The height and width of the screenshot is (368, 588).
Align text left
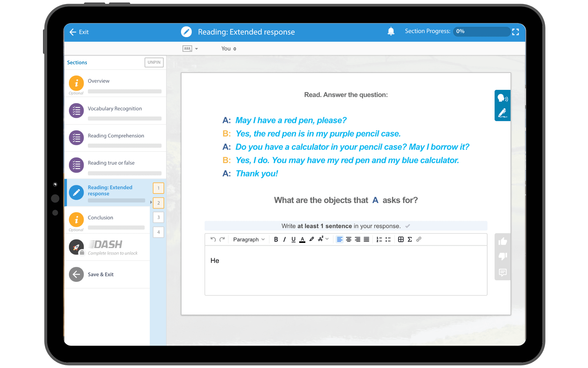pos(339,240)
